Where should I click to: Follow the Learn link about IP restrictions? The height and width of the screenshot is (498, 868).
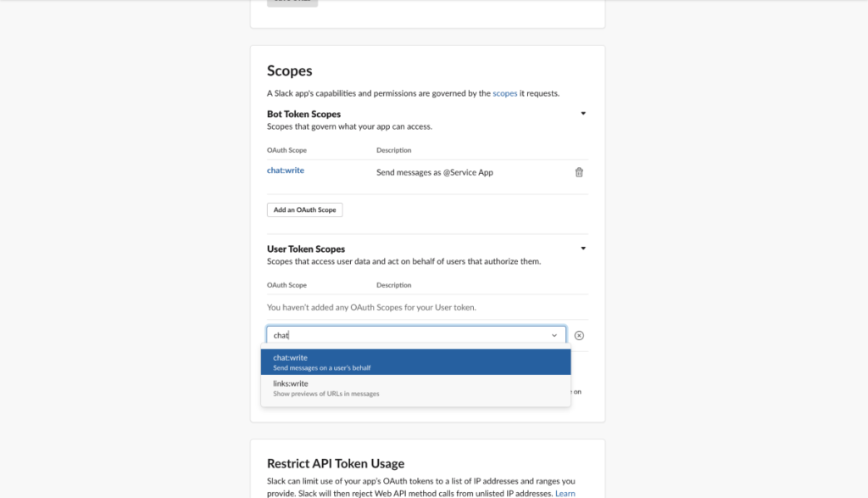[565, 493]
